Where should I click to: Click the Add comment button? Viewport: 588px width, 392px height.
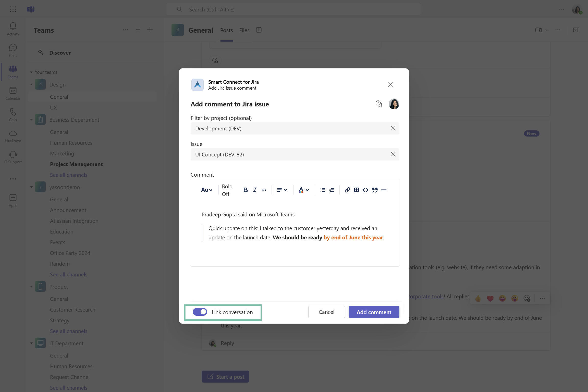tap(374, 312)
